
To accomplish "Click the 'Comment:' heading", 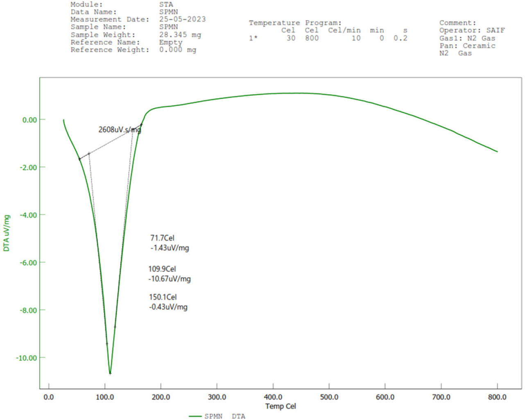I will coord(458,23).
